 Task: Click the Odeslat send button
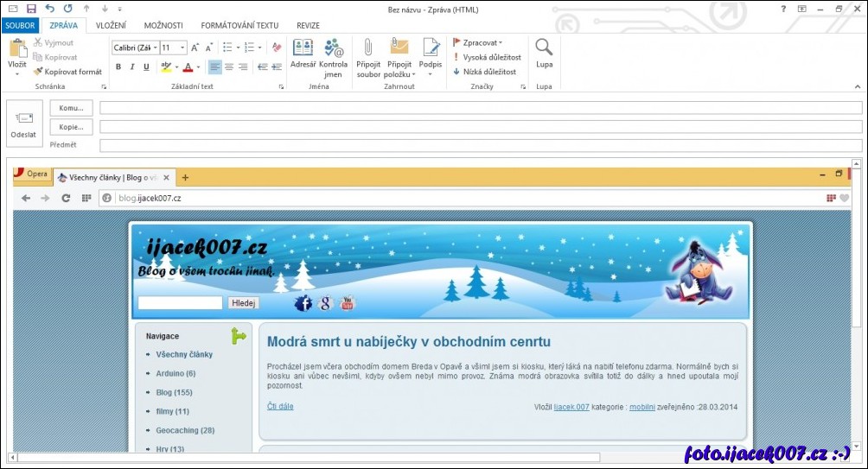23,124
